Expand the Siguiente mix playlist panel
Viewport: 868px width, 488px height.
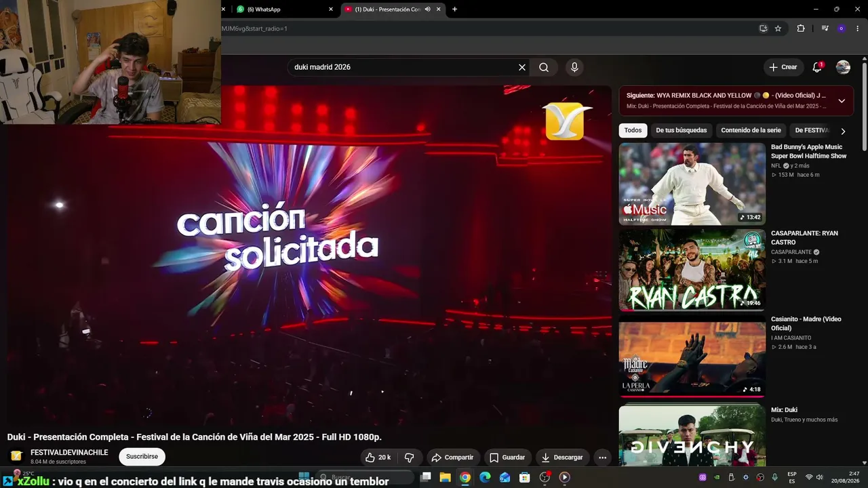coord(842,101)
